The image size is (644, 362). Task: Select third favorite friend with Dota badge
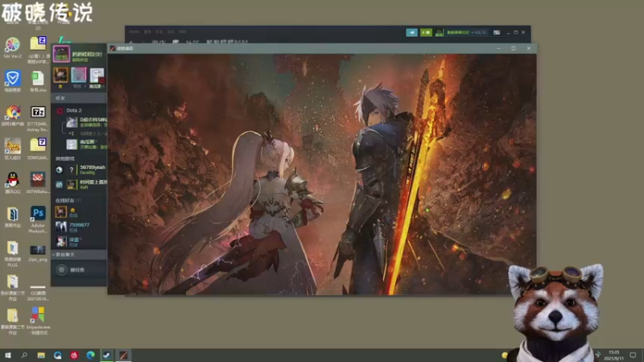click(x=97, y=75)
